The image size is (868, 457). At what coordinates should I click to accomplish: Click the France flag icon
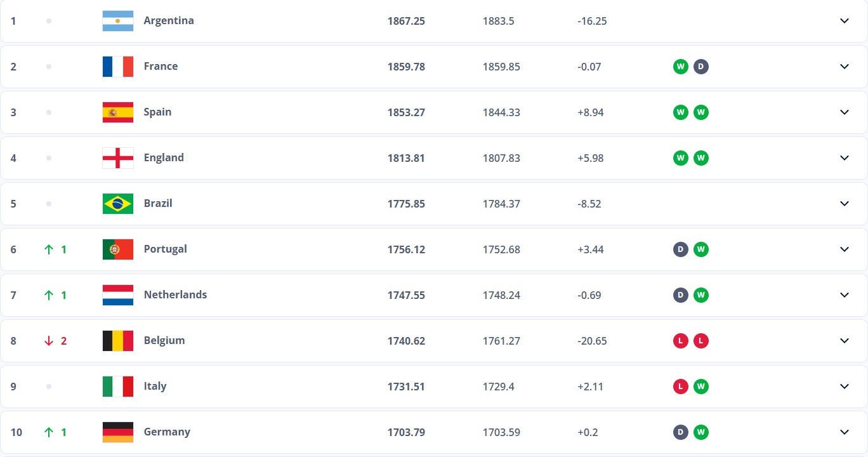tap(118, 67)
